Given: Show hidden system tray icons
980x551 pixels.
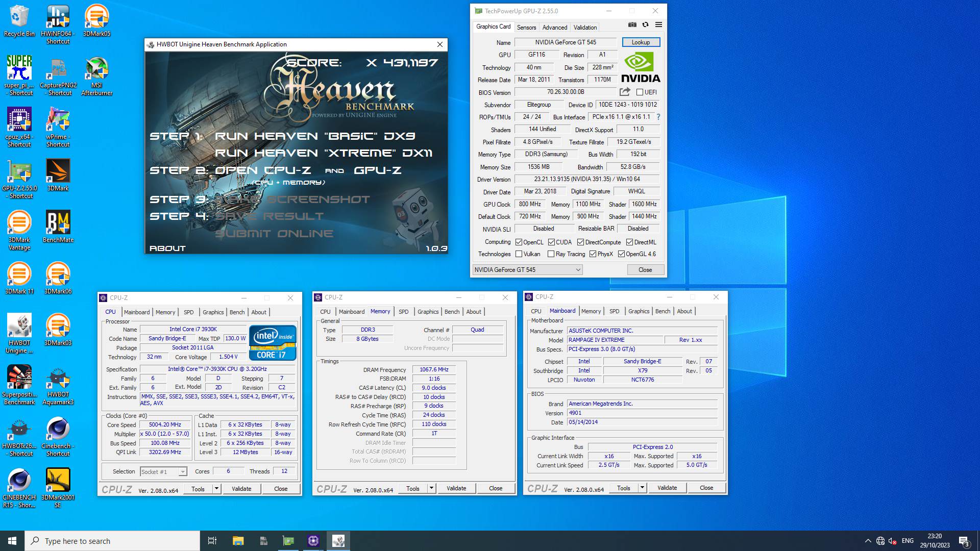Looking at the screenshot, I should [x=868, y=541].
